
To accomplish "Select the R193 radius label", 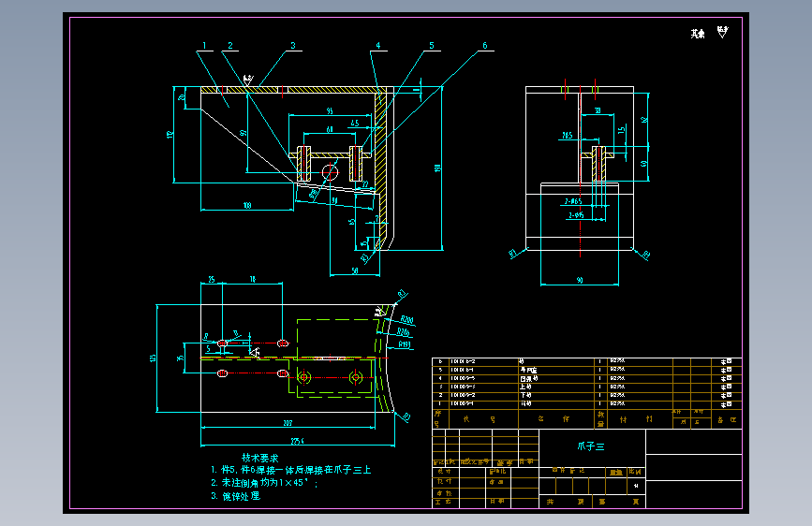I will 405,344.
